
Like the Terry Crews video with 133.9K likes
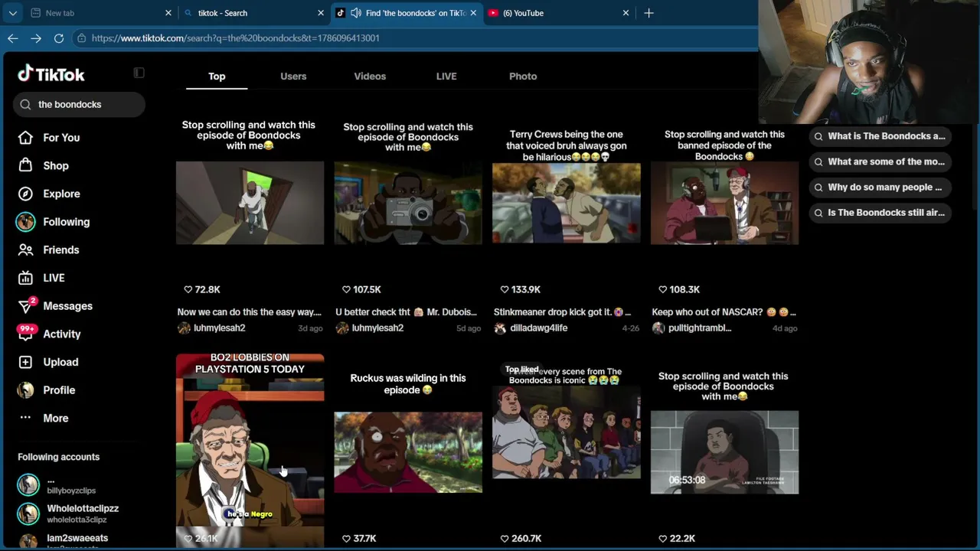pyautogui.click(x=505, y=289)
